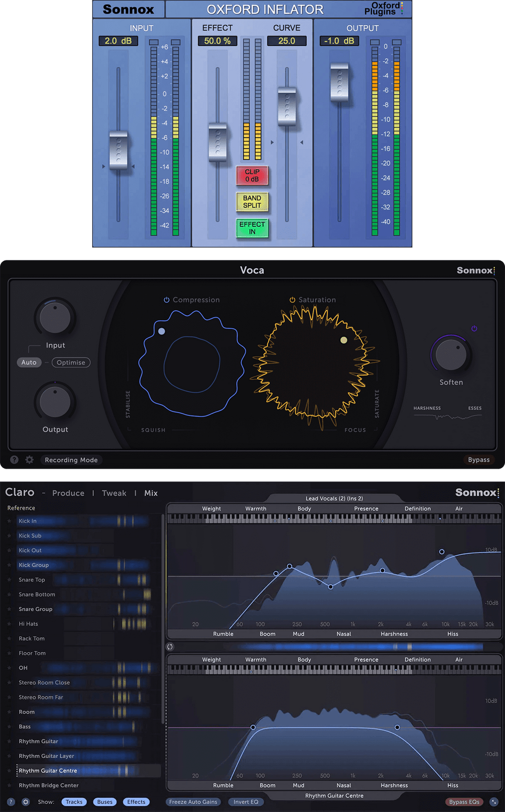Screen dimensions: 505x812
Task: Click the Voca Bypass button
Action: coord(479,460)
